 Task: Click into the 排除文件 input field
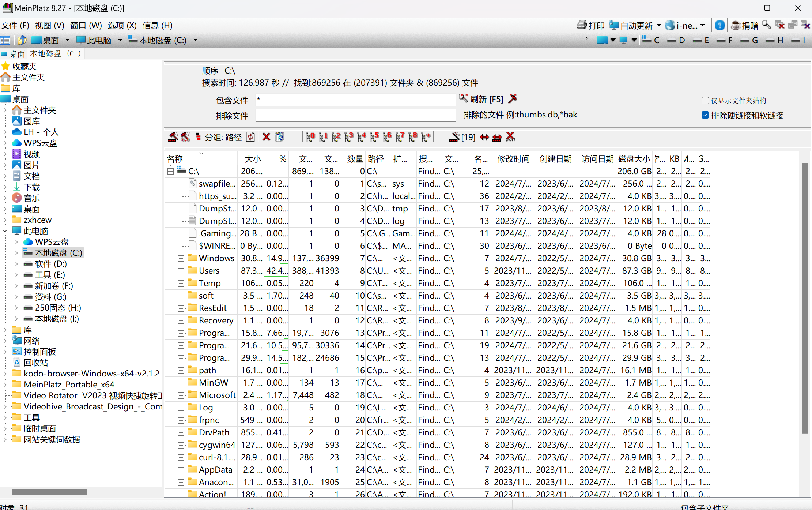[x=355, y=116]
